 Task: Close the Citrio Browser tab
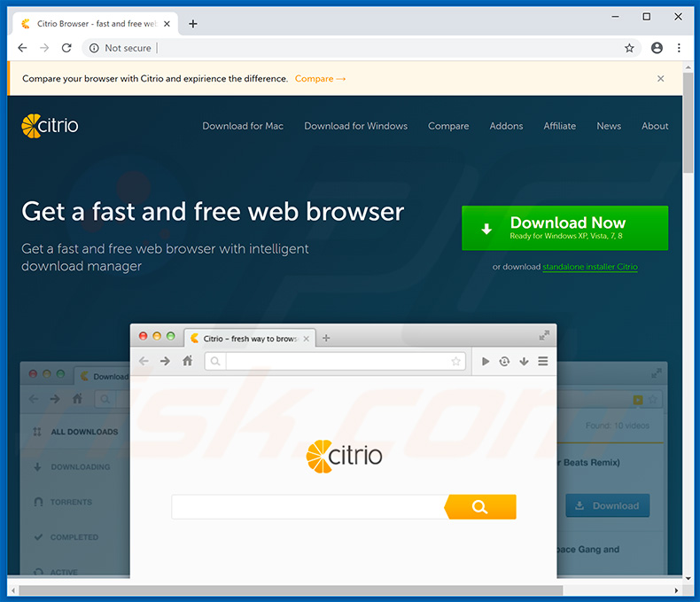click(167, 24)
